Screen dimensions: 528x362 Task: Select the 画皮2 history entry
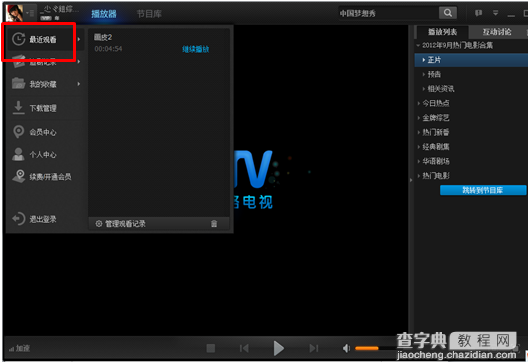point(103,37)
